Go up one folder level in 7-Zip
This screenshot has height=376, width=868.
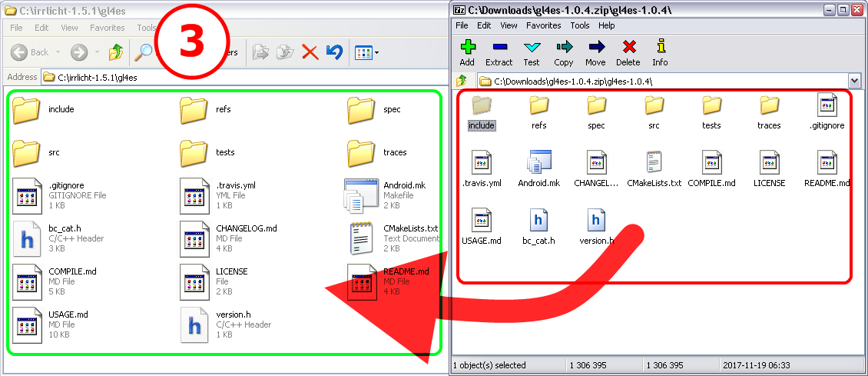pyautogui.click(x=461, y=82)
